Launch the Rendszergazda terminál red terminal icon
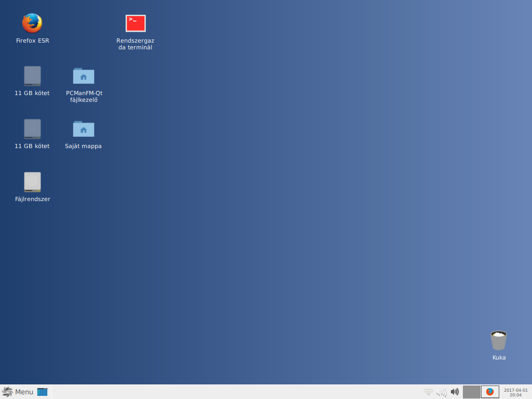Screen dimensions: 532x399 136,23
